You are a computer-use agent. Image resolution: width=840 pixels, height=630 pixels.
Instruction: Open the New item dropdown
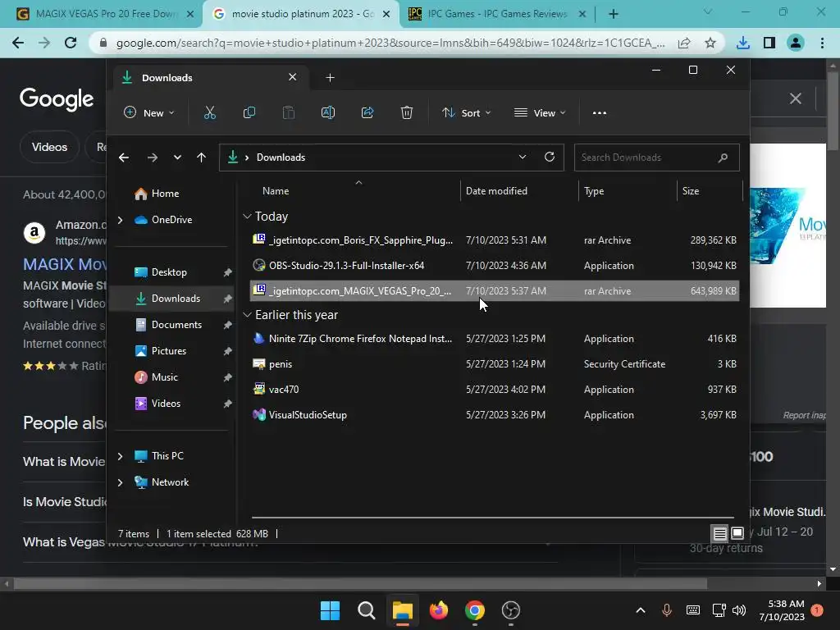[149, 113]
